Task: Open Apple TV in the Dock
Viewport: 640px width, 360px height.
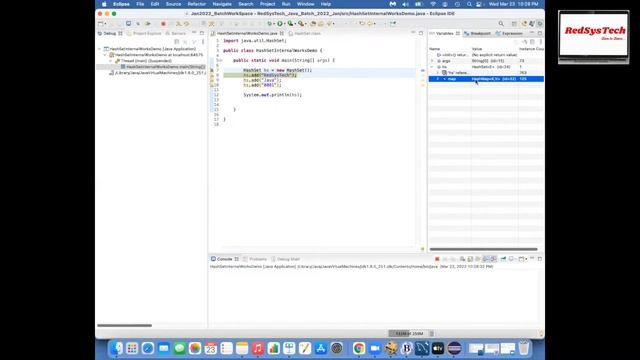Action: click(438, 348)
